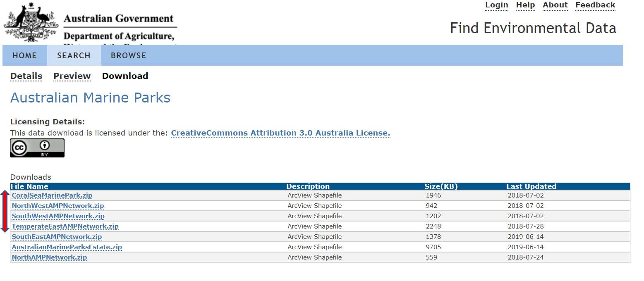
Task: Open the HOME tab
Action: (x=24, y=55)
